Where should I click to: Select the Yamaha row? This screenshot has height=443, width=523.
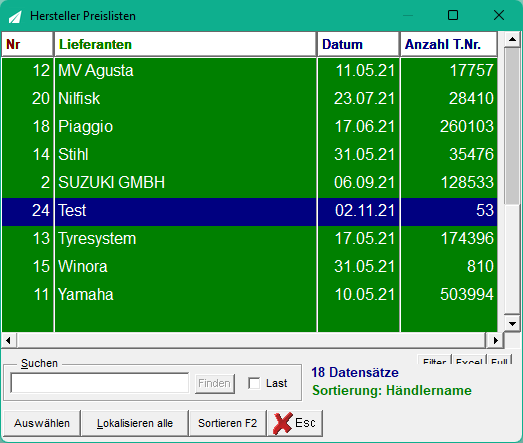click(249, 295)
